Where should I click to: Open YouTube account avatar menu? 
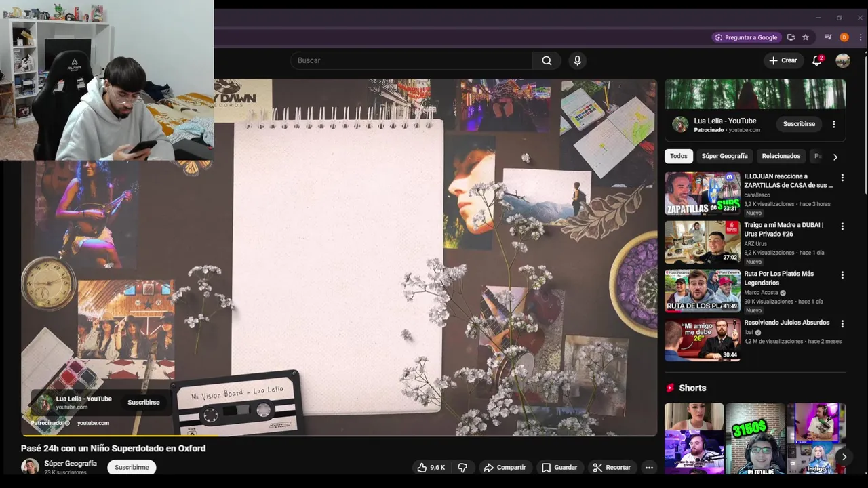point(843,60)
